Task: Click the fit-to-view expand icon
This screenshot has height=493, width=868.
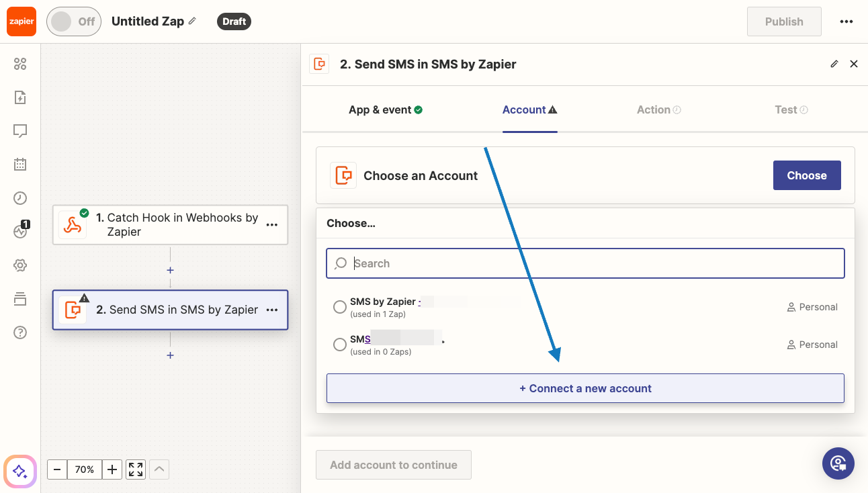Action: 136,469
